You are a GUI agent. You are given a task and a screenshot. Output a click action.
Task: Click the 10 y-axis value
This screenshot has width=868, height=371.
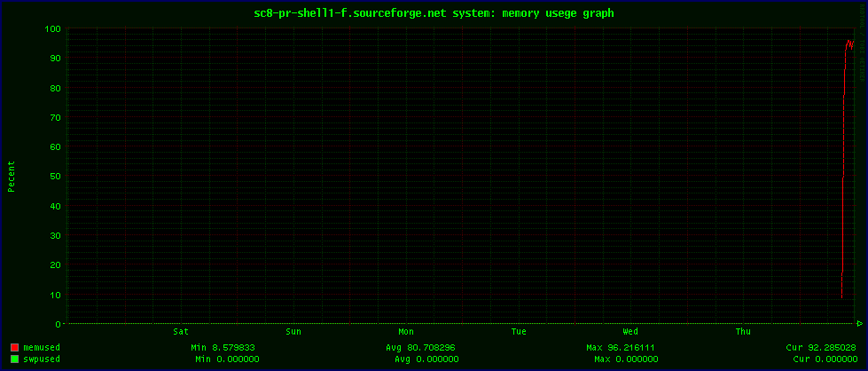point(54,295)
